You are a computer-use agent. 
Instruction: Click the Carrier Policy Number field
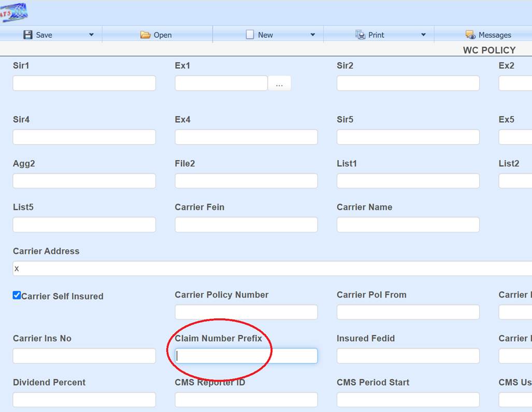pyautogui.click(x=246, y=312)
